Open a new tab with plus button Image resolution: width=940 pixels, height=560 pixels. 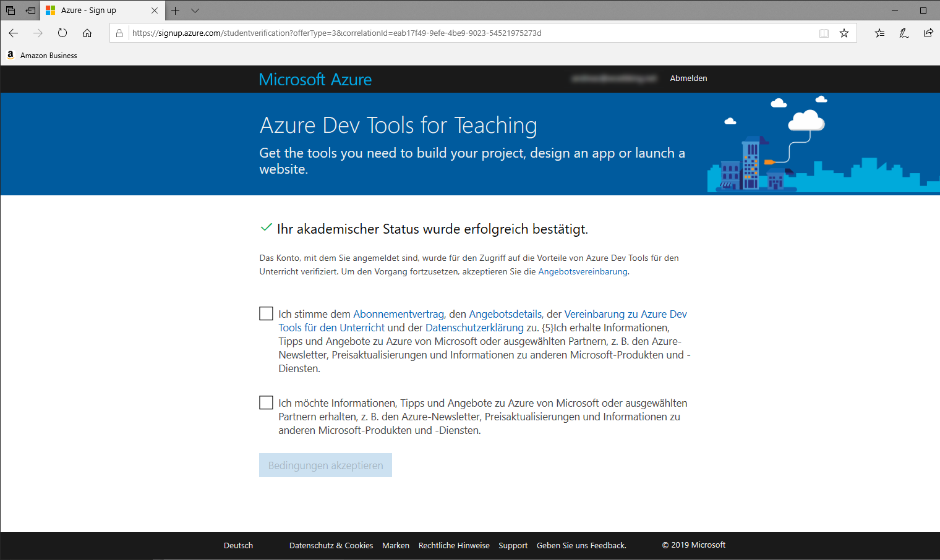pos(176,11)
